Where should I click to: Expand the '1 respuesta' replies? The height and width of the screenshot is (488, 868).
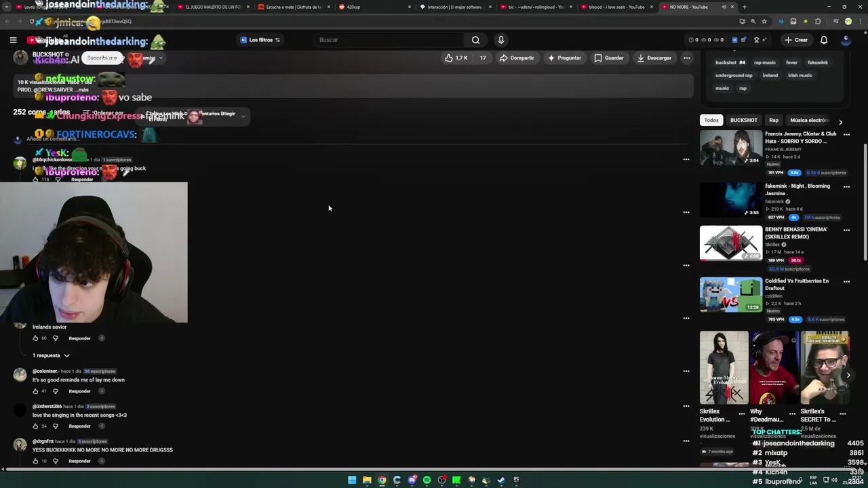click(51, 355)
